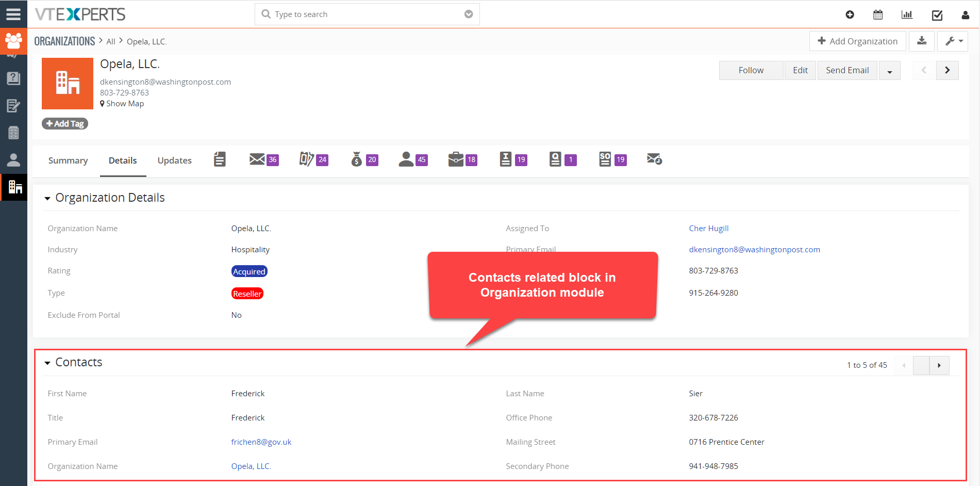Click the quick create plus icon

(850, 14)
